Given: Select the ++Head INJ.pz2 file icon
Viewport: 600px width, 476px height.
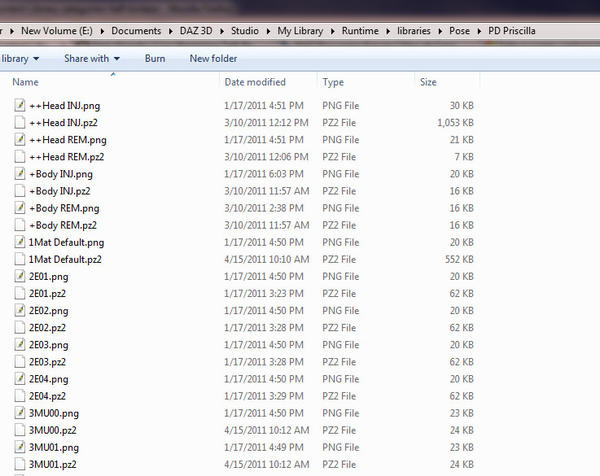Looking at the screenshot, I should point(20,122).
